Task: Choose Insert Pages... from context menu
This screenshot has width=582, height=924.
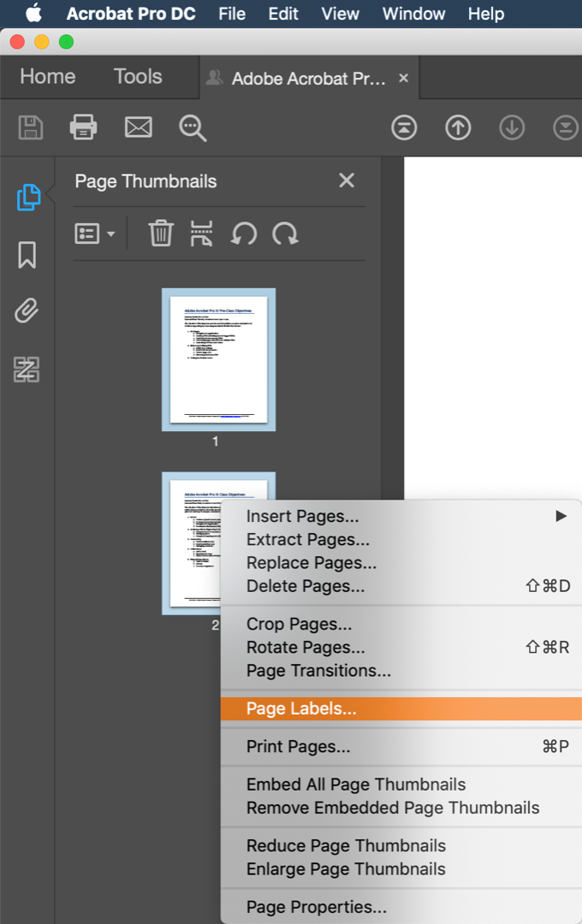Action: tap(401, 516)
